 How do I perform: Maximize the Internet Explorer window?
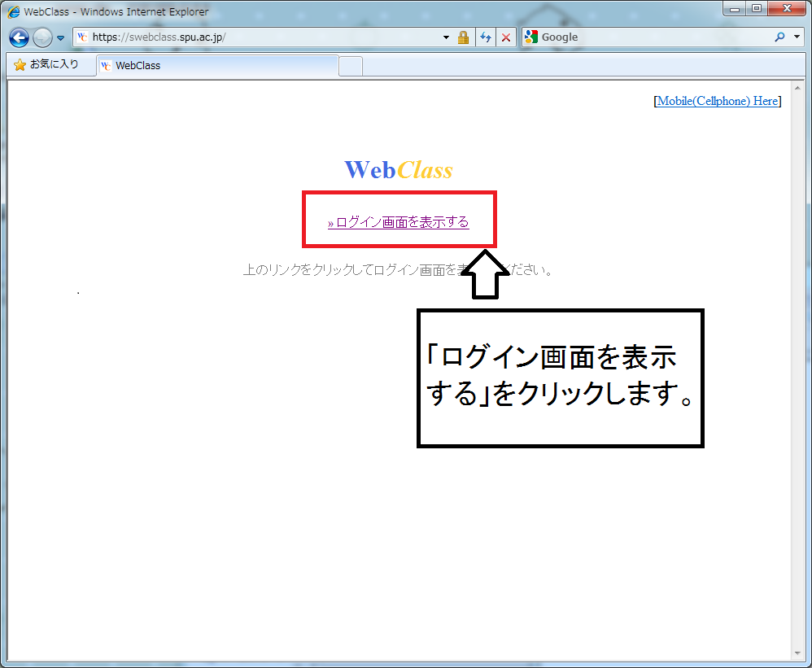point(757,9)
